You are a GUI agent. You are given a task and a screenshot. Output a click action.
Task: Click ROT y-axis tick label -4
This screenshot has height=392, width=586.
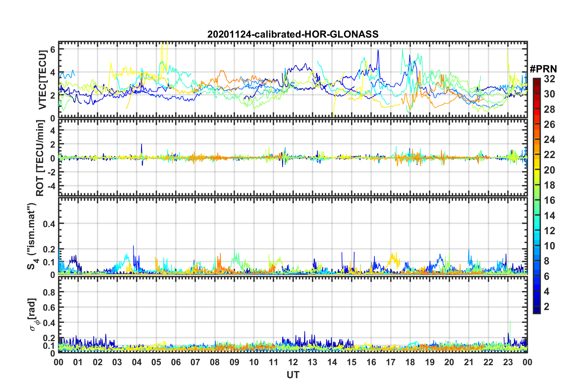coord(51,186)
